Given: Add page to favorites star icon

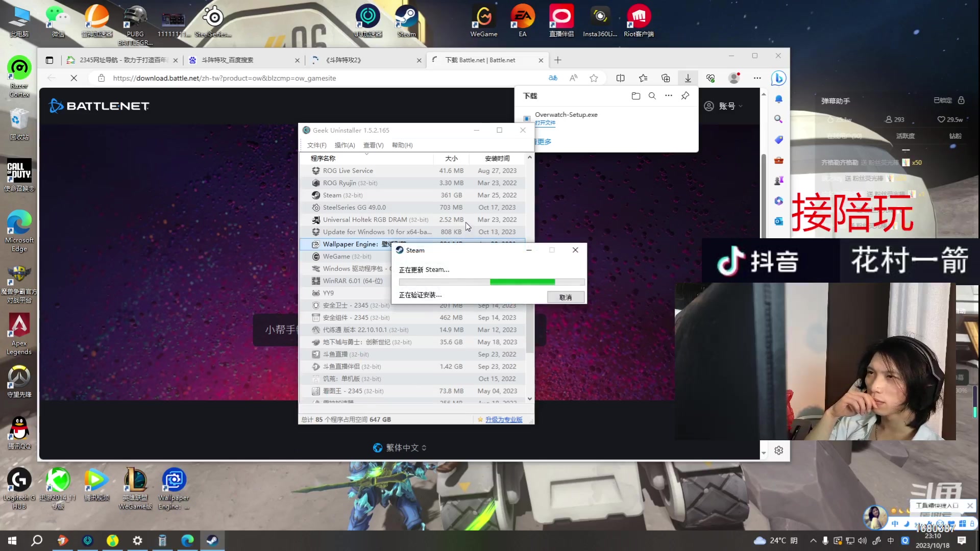Looking at the screenshot, I should tap(594, 78).
